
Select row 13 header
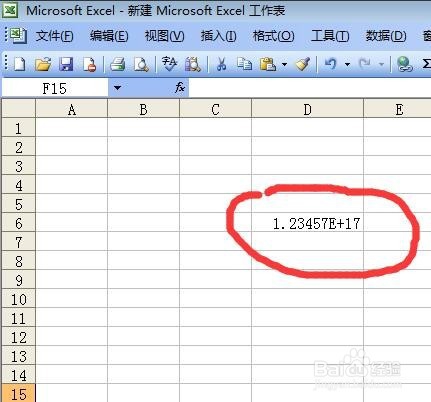(18, 356)
